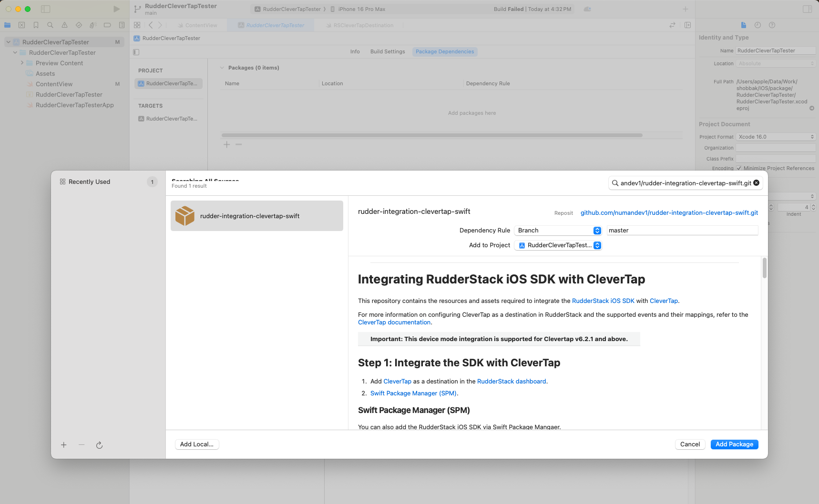Click the master branch name field
Viewport: 819px width, 504px height.
tap(682, 231)
